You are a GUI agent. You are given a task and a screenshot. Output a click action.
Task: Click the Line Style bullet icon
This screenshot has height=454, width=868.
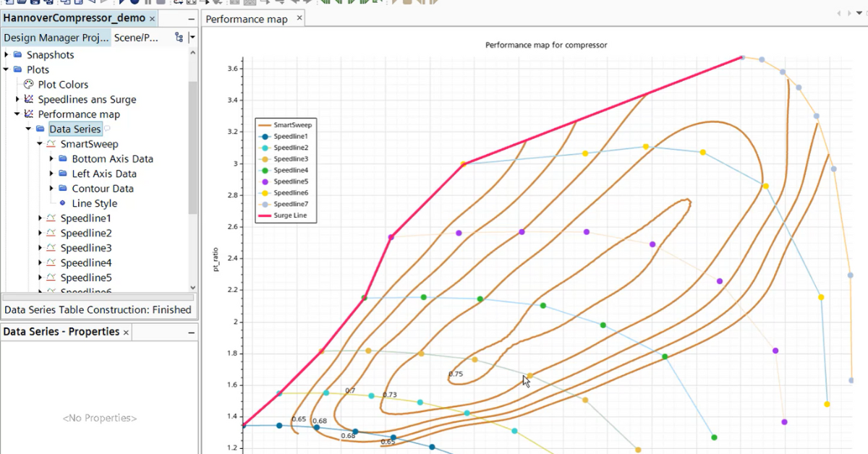pos(63,203)
